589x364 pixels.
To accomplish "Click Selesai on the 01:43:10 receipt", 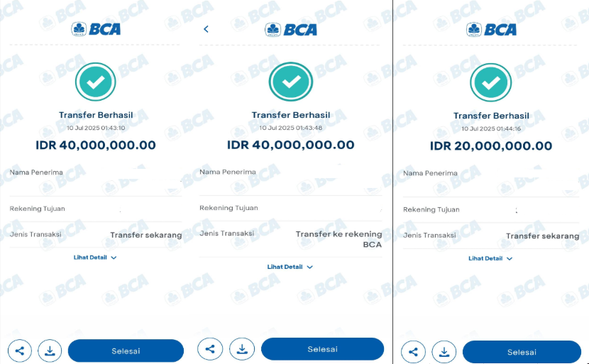I will 126,351.
